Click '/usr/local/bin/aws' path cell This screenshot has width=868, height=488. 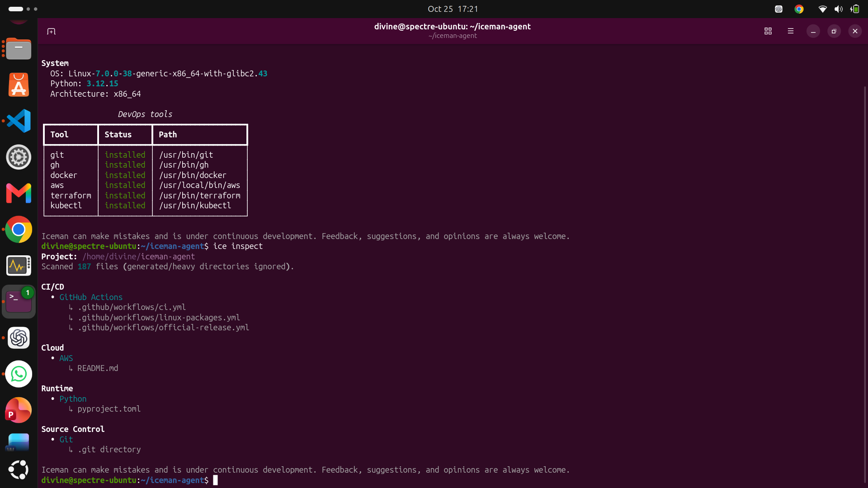[x=199, y=185]
